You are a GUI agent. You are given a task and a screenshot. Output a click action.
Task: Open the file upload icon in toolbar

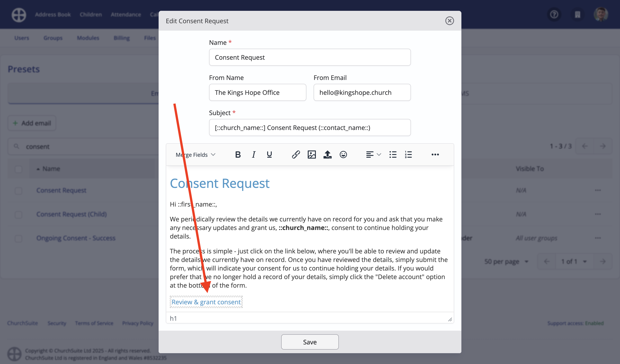327,155
